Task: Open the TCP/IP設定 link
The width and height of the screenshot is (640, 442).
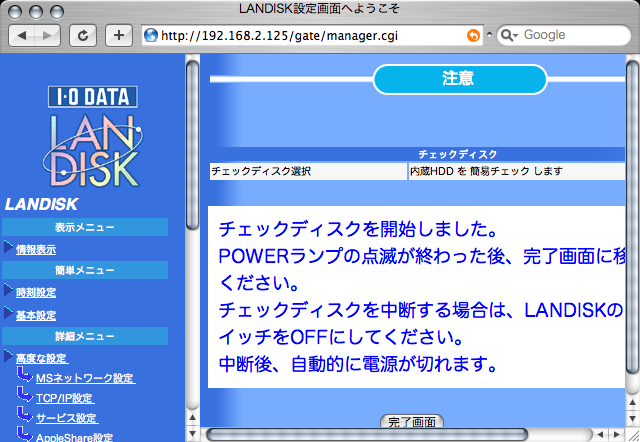Action: [65, 398]
